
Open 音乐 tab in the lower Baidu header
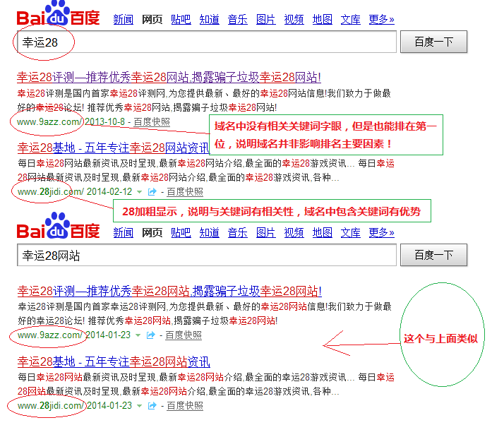tap(238, 233)
